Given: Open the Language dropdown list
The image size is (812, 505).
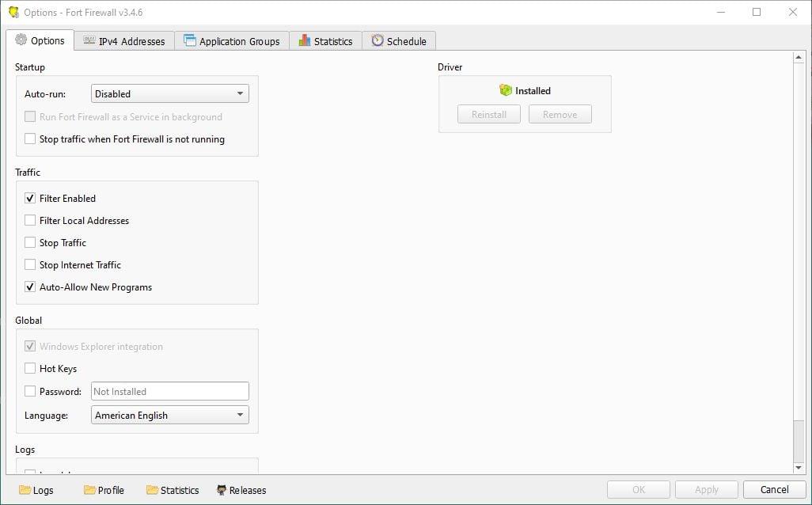Looking at the screenshot, I should (x=169, y=416).
